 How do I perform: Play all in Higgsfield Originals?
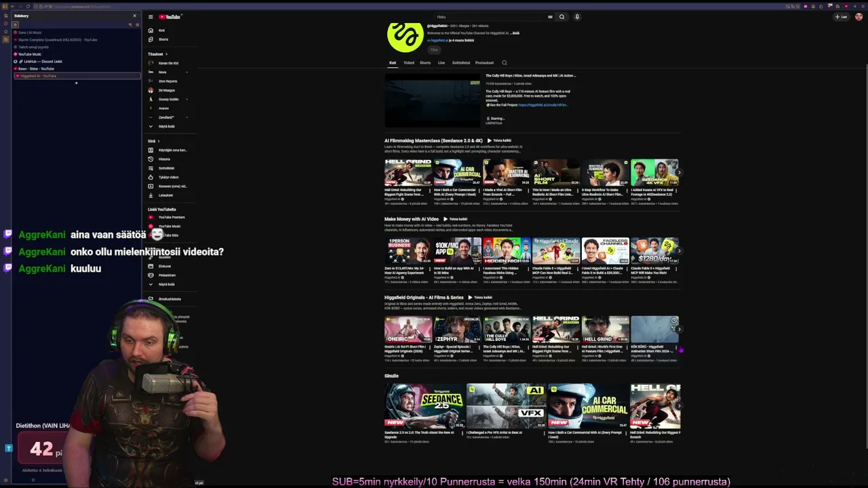coord(480,298)
